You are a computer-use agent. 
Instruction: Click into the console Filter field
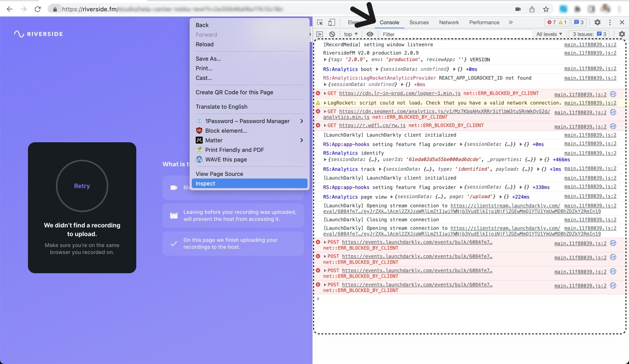coord(456,34)
